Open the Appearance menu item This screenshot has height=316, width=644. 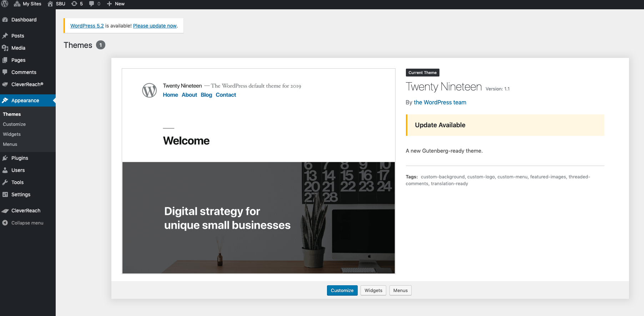(x=28, y=100)
